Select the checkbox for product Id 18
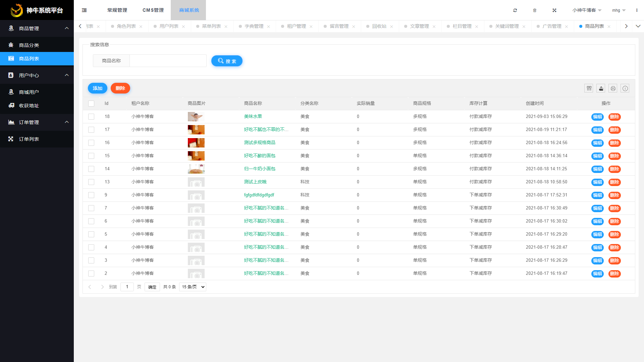The height and width of the screenshot is (362, 644). [91, 117]
